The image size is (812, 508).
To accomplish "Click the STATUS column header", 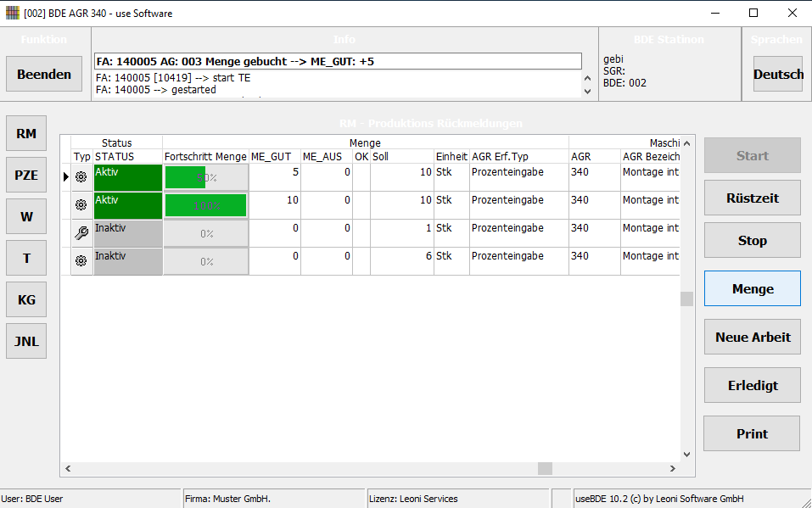I will point(127,156).
